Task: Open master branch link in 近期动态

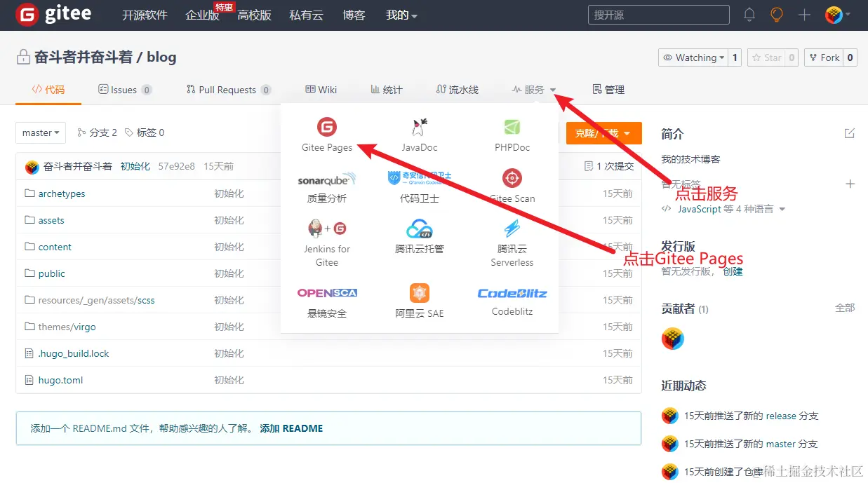Action: 781,444
